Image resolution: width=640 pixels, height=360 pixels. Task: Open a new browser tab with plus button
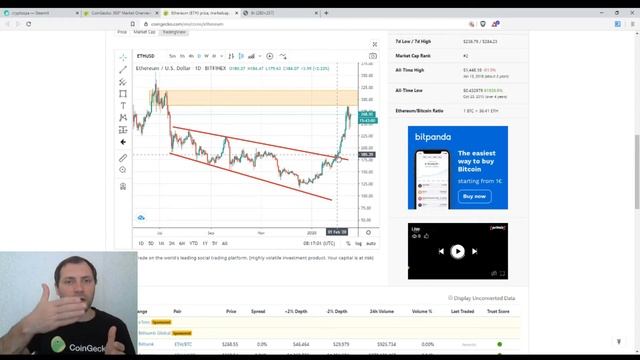click(326, 13)
